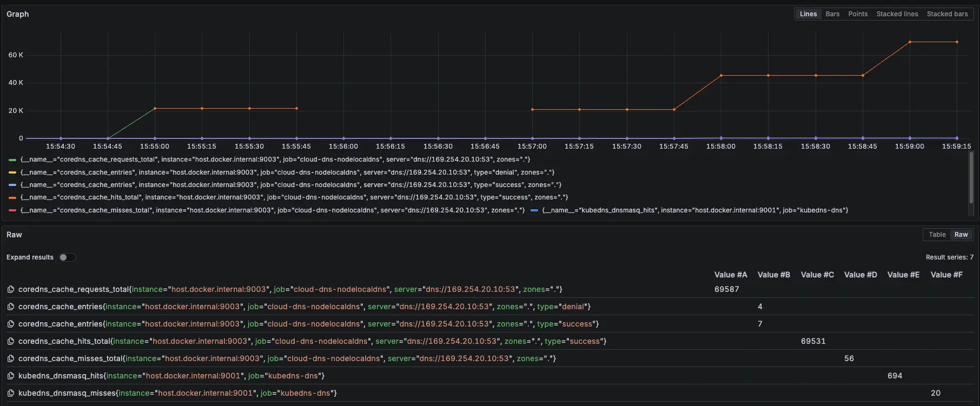Select Stacked lines graph style
Screen dimensions: 980x406
click(897, 14)
